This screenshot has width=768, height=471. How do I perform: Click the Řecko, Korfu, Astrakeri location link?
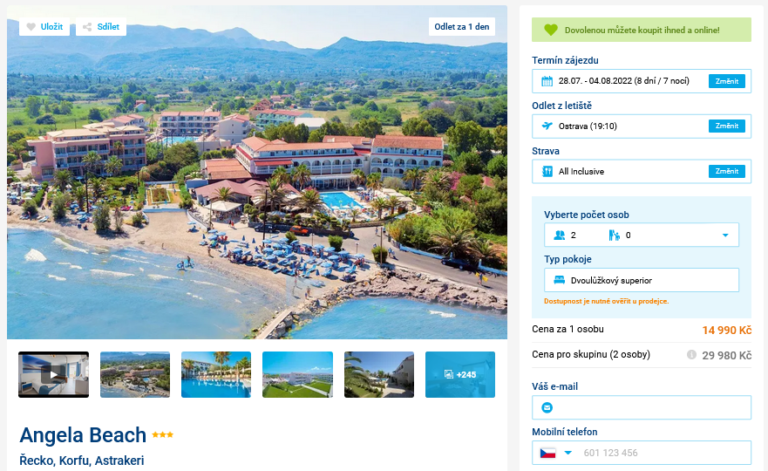pos(82,460)
